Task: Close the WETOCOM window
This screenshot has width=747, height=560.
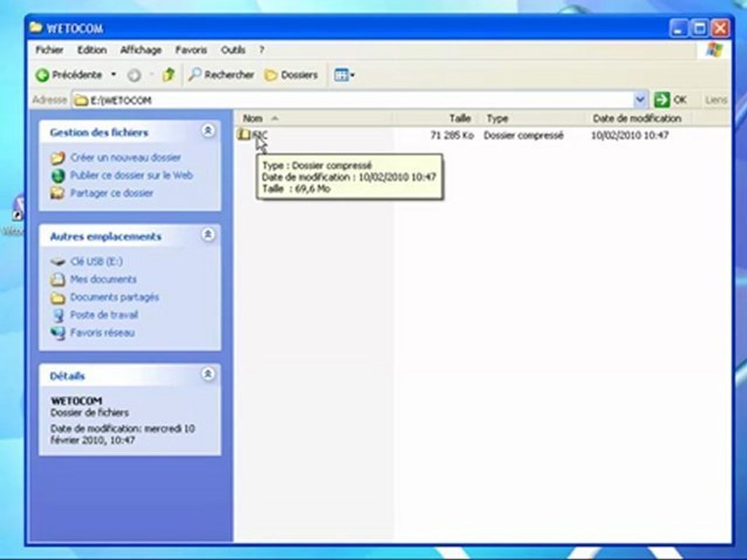Action: click(721, 29)
